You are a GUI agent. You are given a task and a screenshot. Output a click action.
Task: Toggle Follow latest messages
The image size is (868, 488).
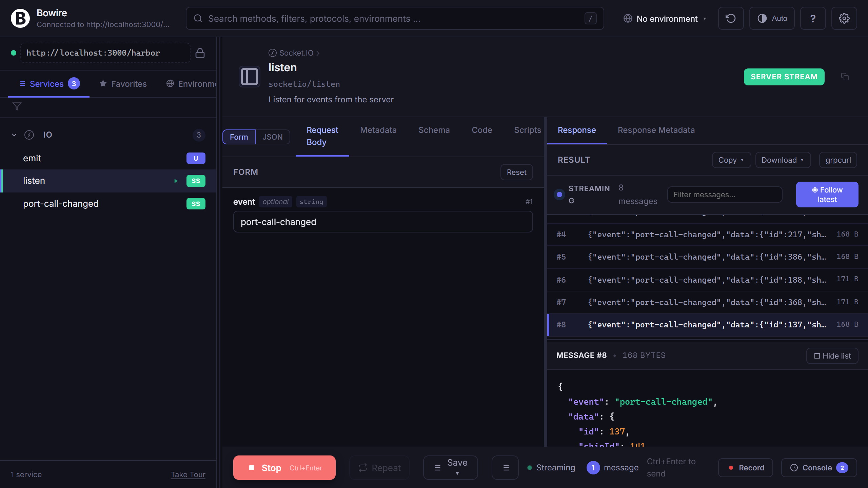pos(827,195)
